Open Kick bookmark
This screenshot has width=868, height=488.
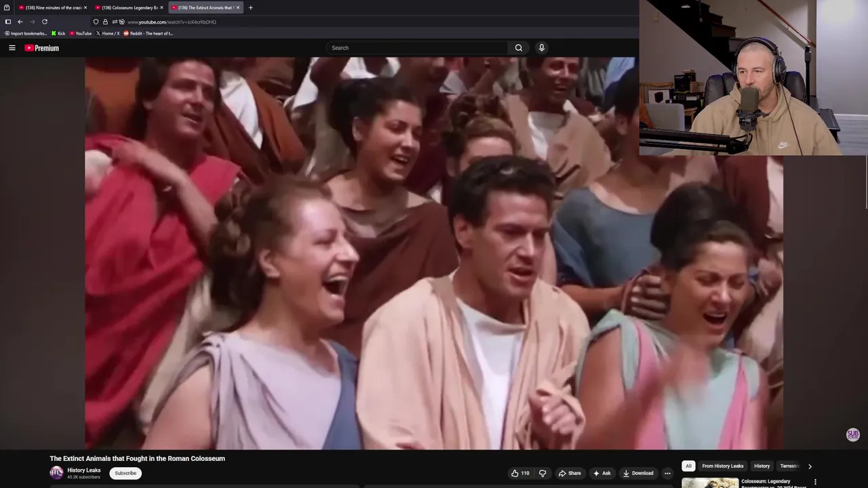pyautogui.click(x=58, y=33)
